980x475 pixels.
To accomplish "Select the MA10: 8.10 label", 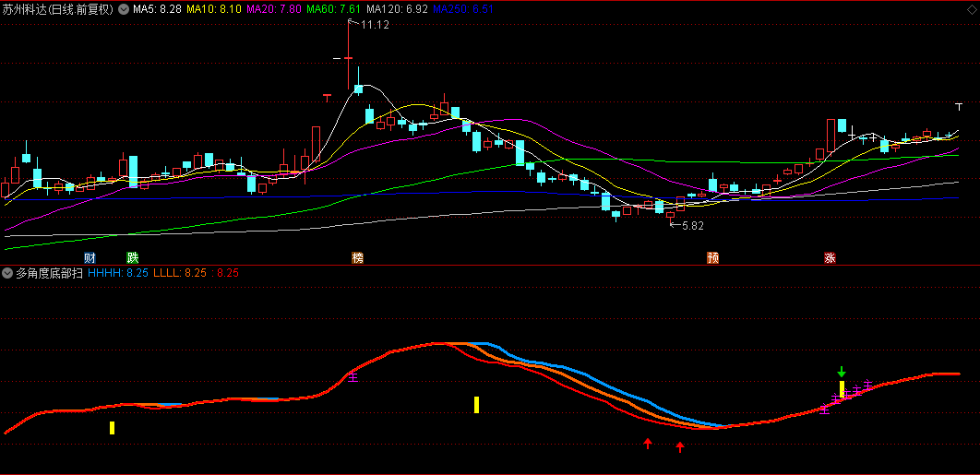I will point(214,9).
